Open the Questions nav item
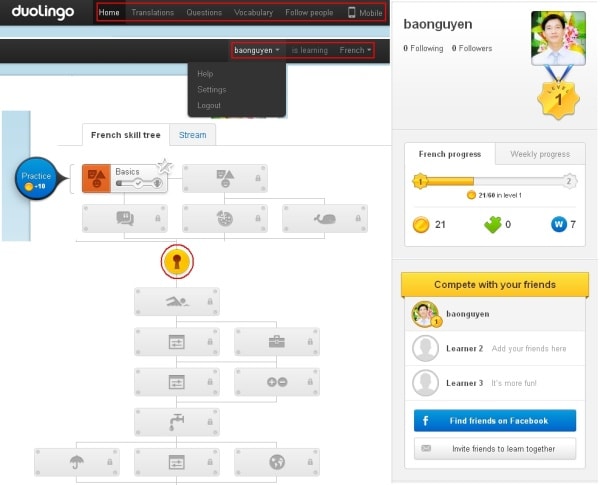Viewport: 600px width, 485px height. coord(204,13)
